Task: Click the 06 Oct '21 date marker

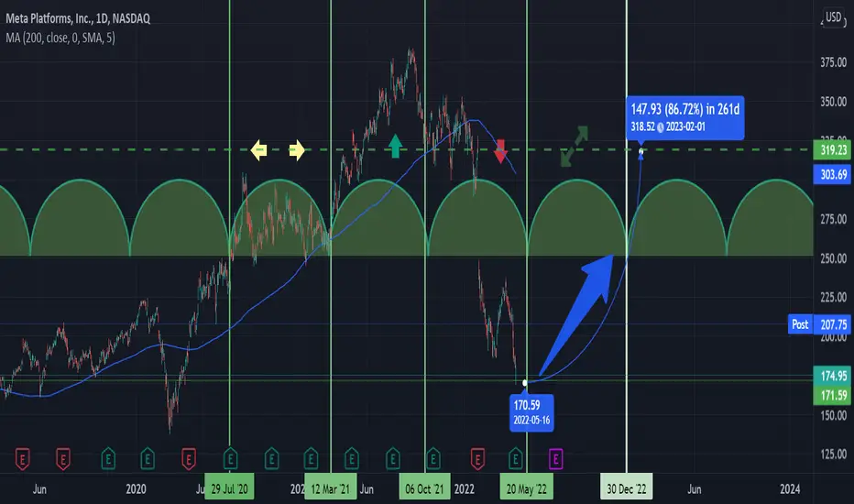Action: [424, 488]
